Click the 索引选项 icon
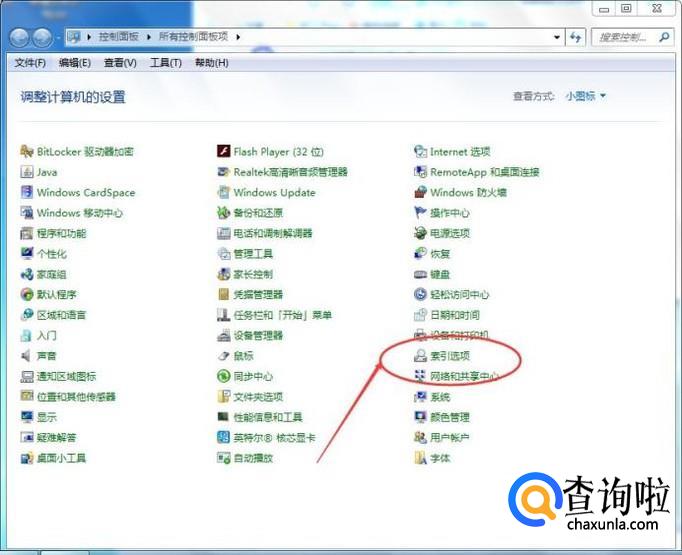 tap(421, 356)
